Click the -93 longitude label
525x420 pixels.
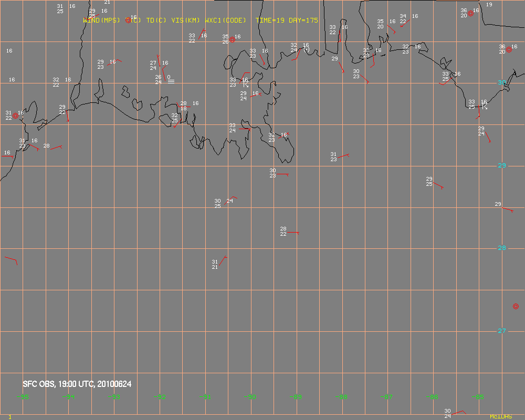point(114,397)
